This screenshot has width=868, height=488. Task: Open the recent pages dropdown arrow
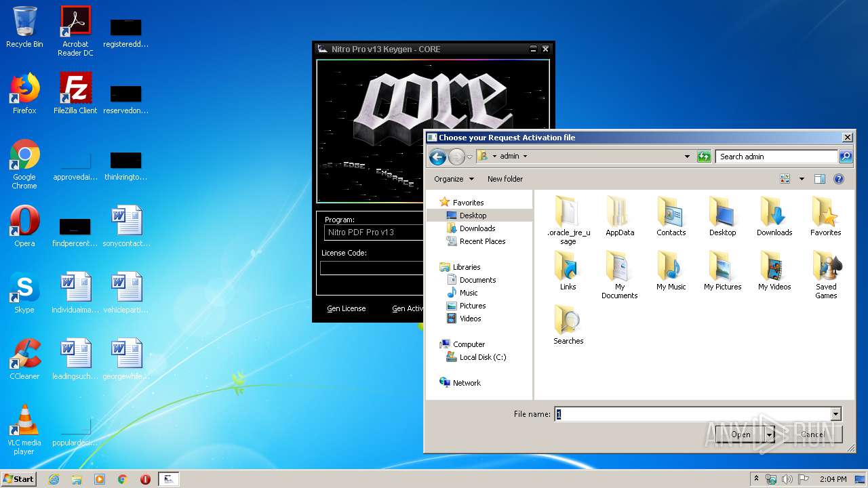coord(469,157)
